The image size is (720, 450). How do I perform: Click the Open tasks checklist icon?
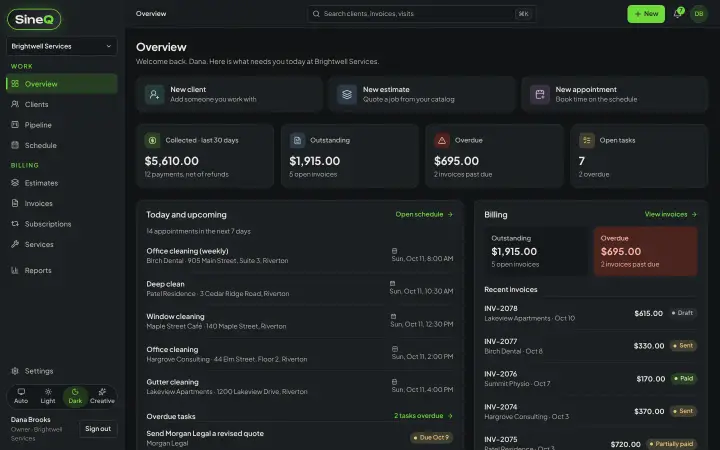pyautogui.click(x=586, y=141)
